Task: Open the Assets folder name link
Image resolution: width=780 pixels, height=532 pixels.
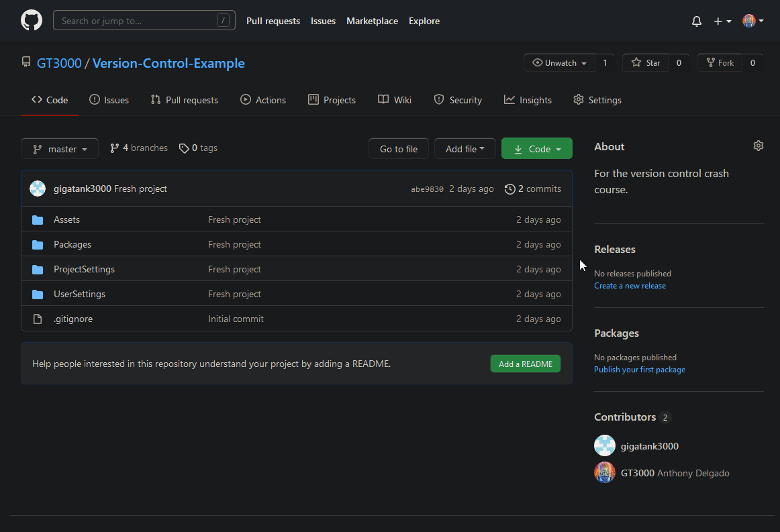Action: click(66, 220)
